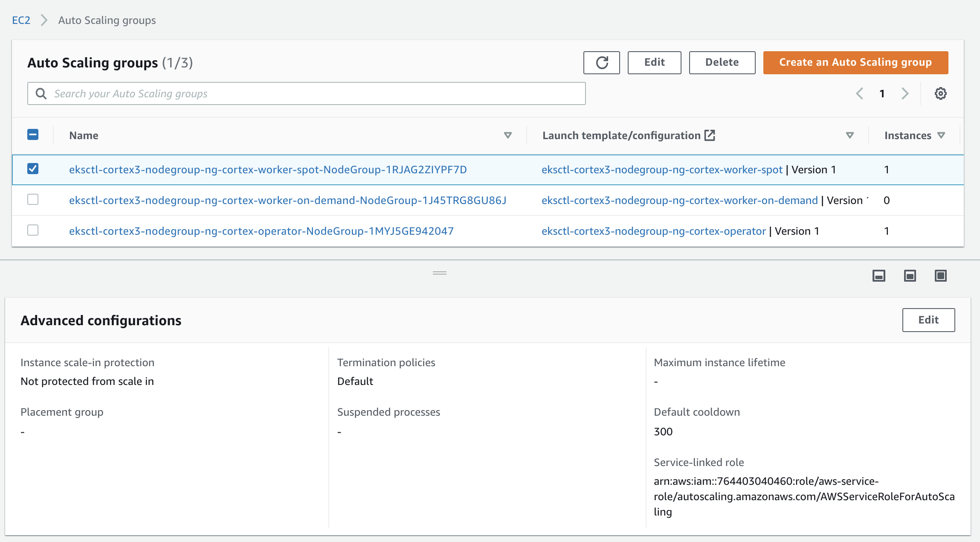Click 'Not protected from scale in' value
The height and width of the screenshot is (542, 980).
87,381
